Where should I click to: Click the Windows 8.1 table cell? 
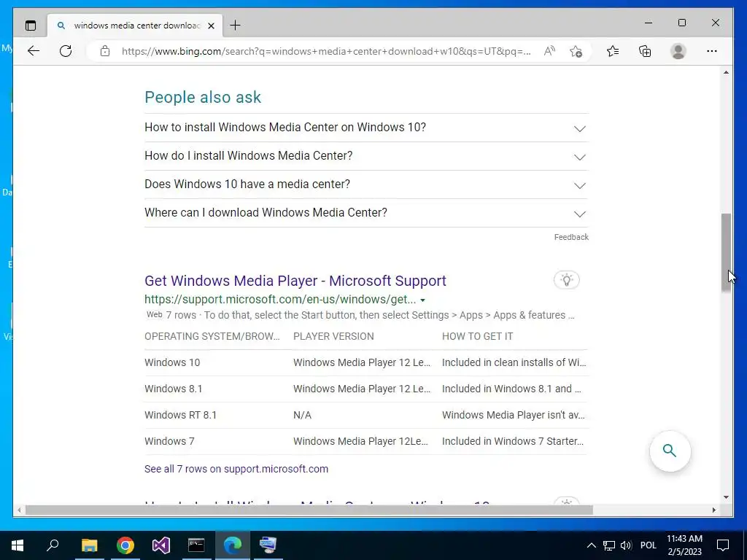[x=174, y=389]
